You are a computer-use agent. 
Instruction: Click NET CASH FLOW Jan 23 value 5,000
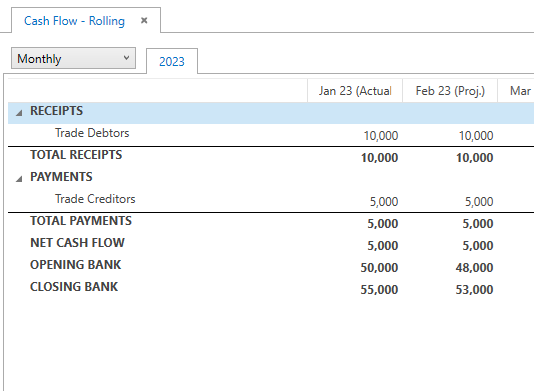point(382,246)
